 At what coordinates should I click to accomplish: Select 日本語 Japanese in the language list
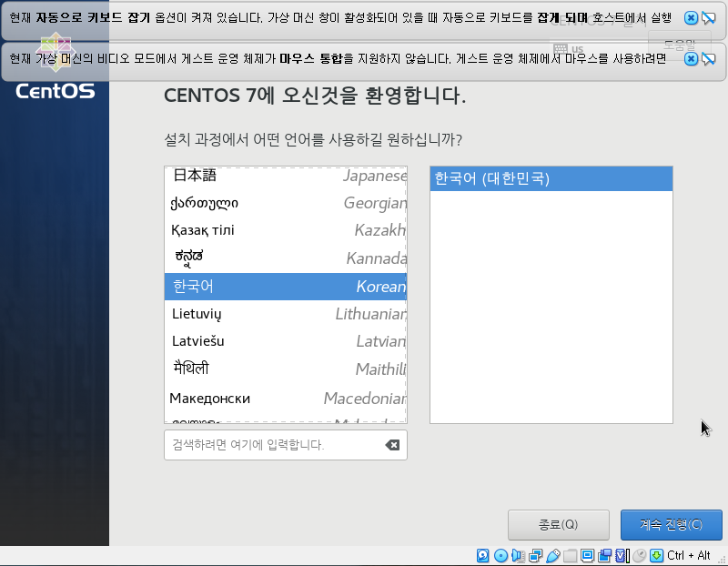click(286, 176)
